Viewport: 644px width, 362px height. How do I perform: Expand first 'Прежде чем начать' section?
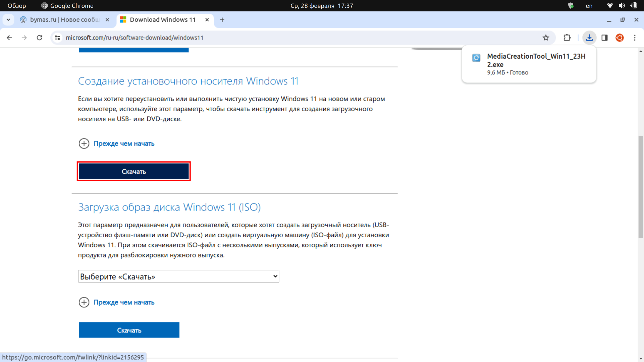pos(124,144)
